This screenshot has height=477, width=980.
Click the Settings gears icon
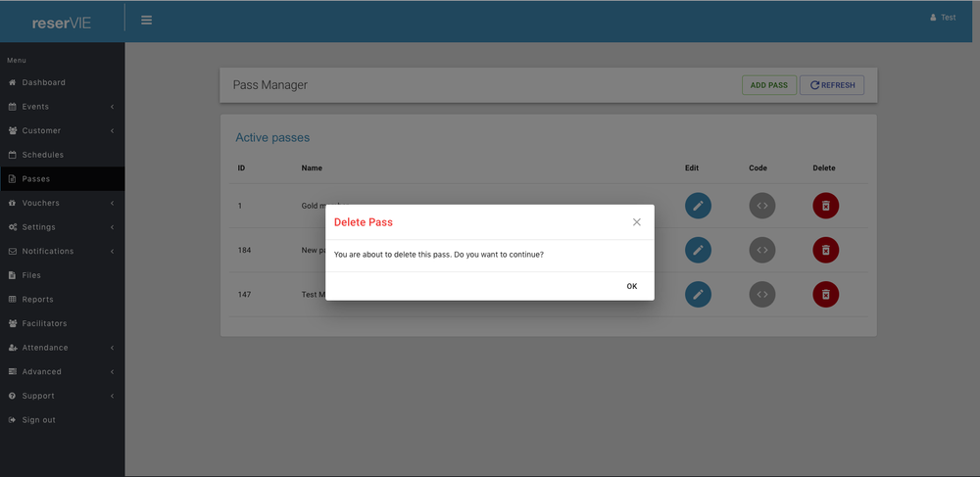(12, 227)
